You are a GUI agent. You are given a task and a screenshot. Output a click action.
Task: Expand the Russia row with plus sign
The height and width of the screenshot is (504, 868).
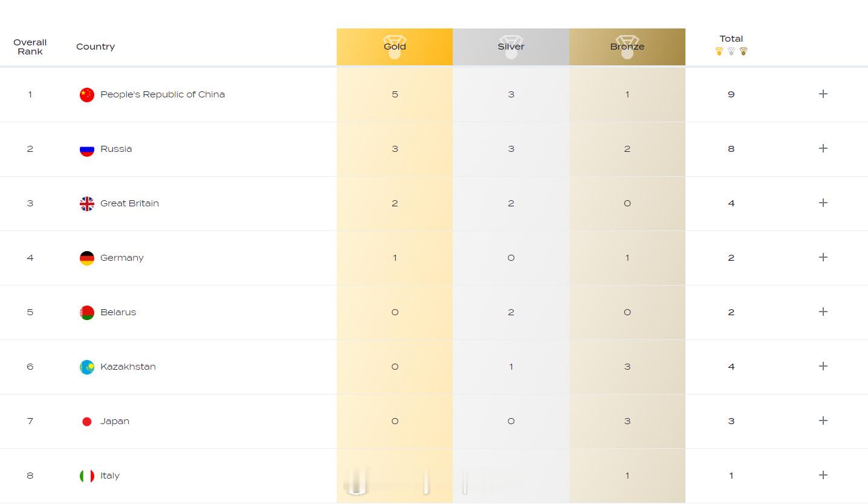coord(823,148)
